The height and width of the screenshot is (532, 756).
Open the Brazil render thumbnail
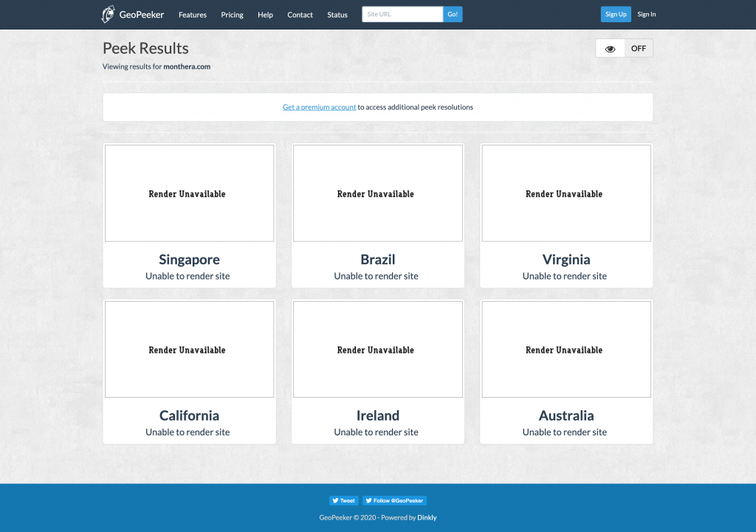(x=377, y=193)
